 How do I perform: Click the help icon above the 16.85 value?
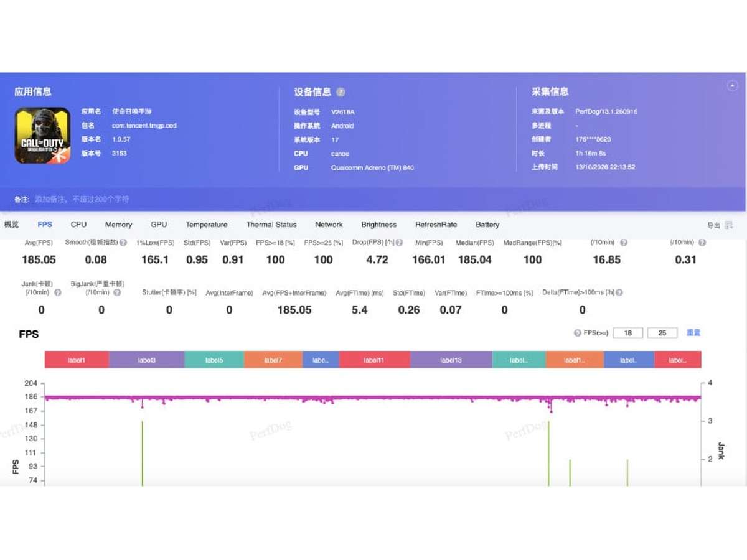[624, 243]
